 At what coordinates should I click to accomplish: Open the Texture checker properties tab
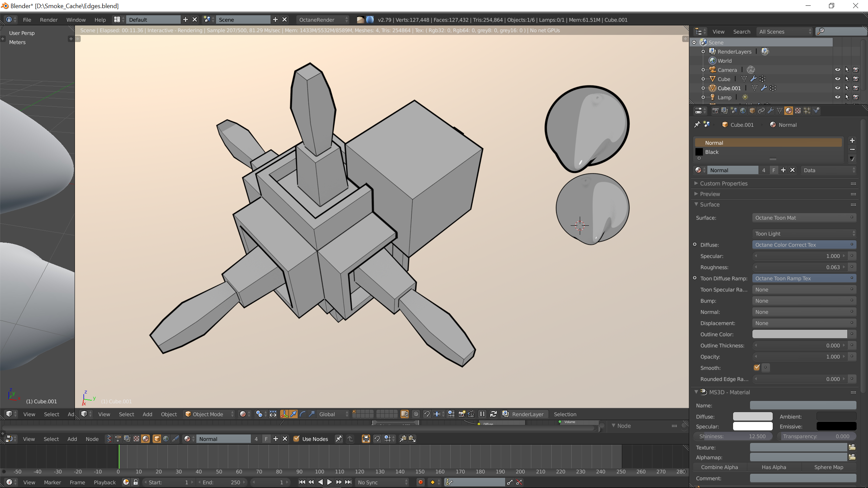(798, 110)
